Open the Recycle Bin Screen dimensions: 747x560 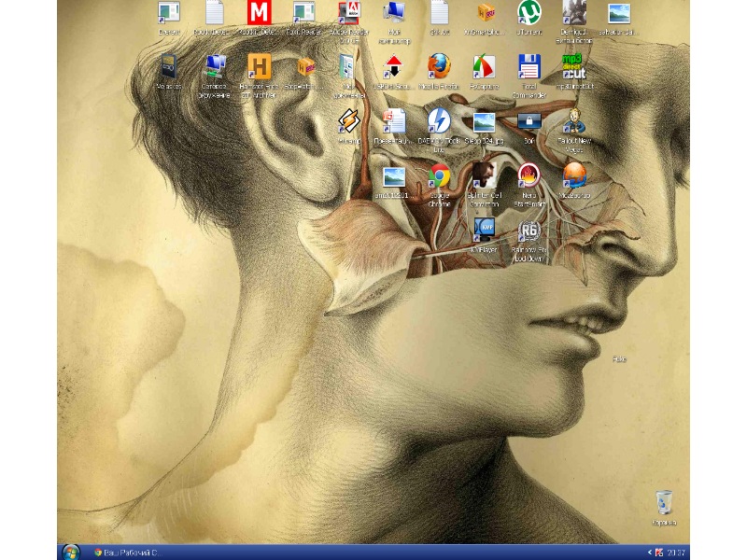click(664, 502)
